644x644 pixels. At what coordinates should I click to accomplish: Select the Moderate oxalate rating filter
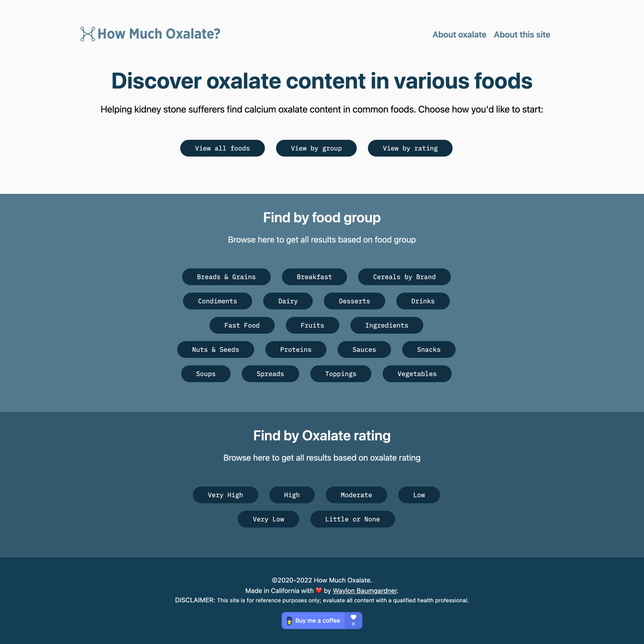click(x=356, y=494)
